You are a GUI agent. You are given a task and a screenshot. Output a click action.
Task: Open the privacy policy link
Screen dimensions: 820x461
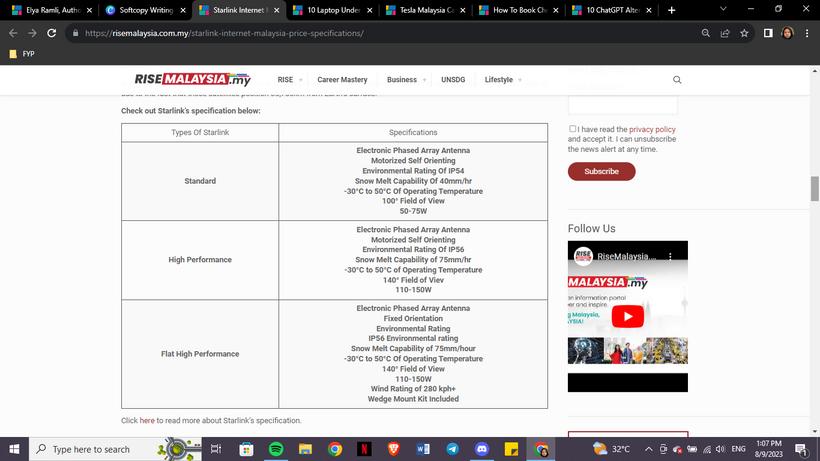(x=652, y=129)
